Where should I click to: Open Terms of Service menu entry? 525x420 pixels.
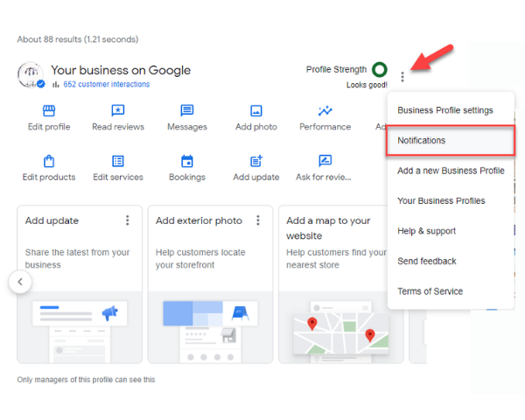451,291
